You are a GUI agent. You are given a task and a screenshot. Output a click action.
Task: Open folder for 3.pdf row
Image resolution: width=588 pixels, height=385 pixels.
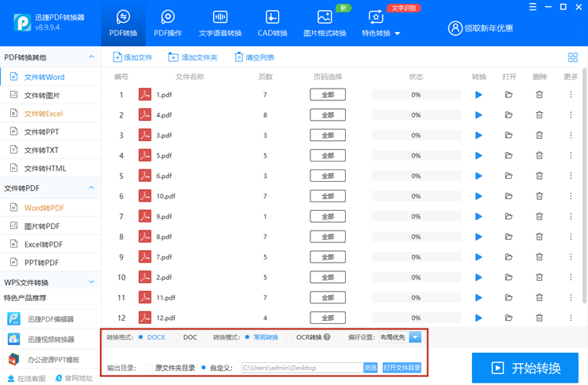(509, 136)
